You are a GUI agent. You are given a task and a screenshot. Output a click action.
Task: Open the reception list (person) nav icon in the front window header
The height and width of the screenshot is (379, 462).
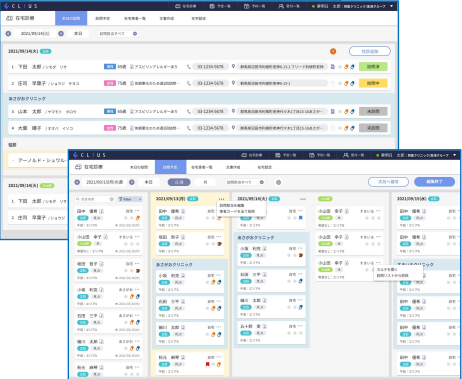tap(346, 155)
